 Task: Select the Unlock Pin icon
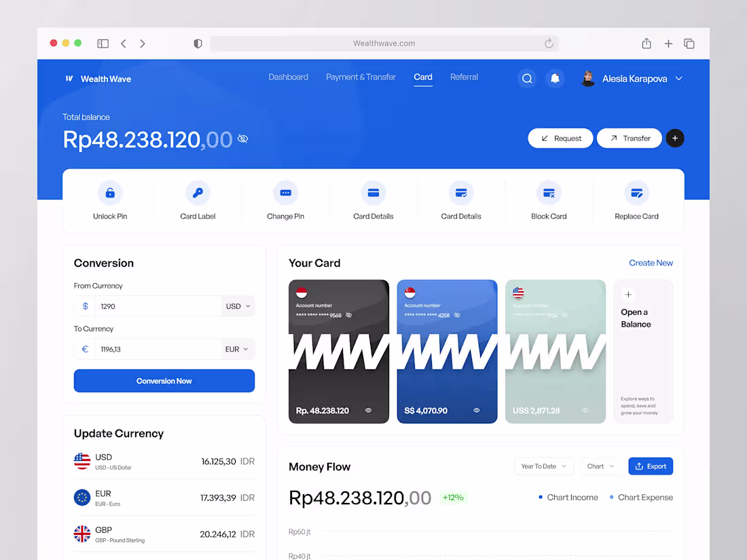[x=110, y=193]
